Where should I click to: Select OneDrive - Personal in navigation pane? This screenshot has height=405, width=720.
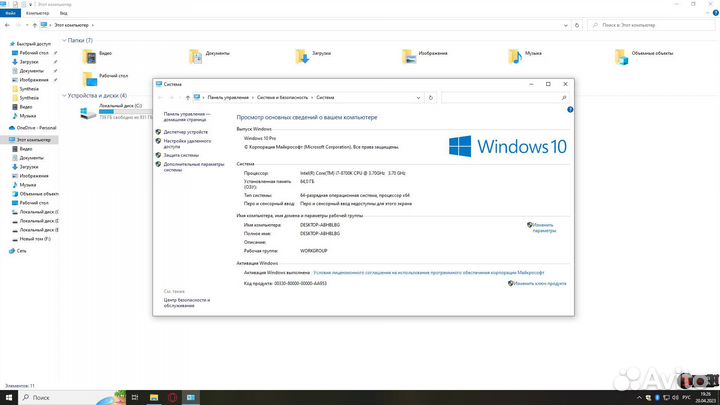[x=36, y=128]
